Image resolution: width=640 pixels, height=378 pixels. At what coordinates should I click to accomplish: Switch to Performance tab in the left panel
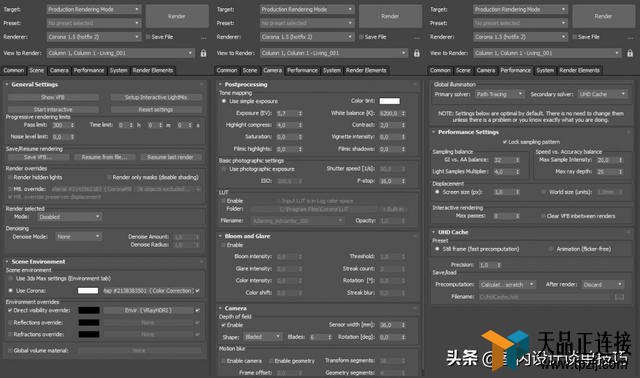[x=89, y=71]
